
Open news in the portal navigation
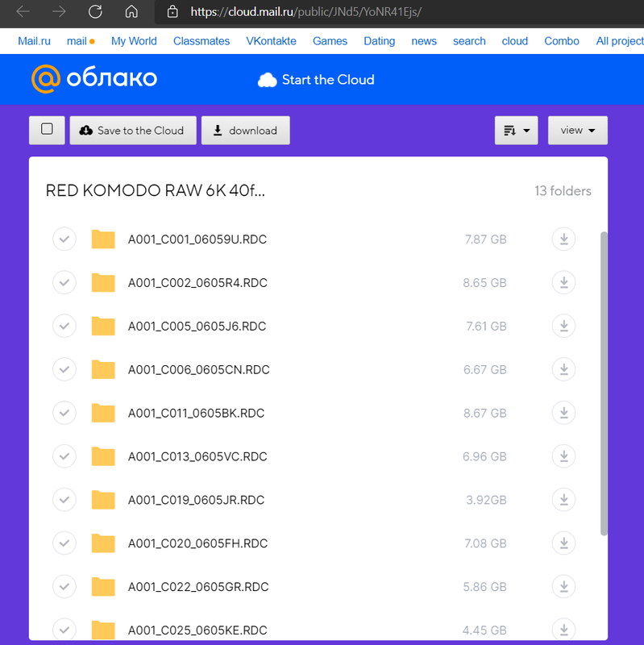pyautogui.click(x=424, y=41)
